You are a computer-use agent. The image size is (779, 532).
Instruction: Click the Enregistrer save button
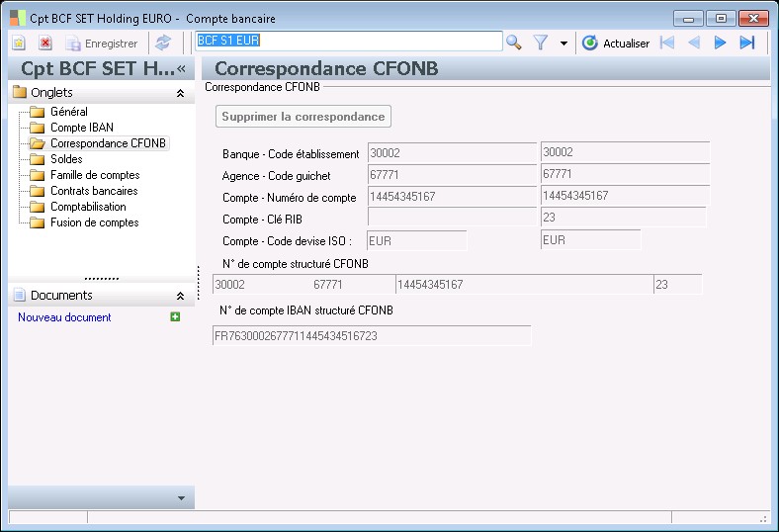click(x=102, y=44)
